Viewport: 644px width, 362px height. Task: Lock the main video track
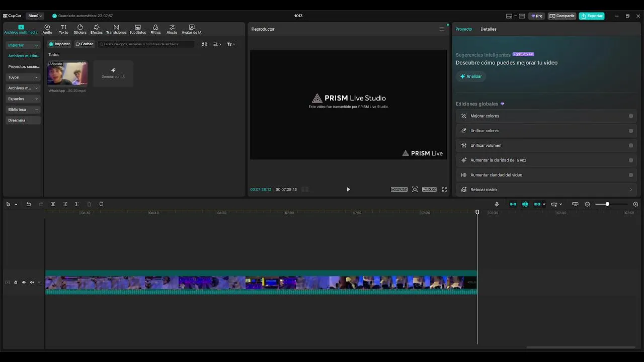coord(16,283)
